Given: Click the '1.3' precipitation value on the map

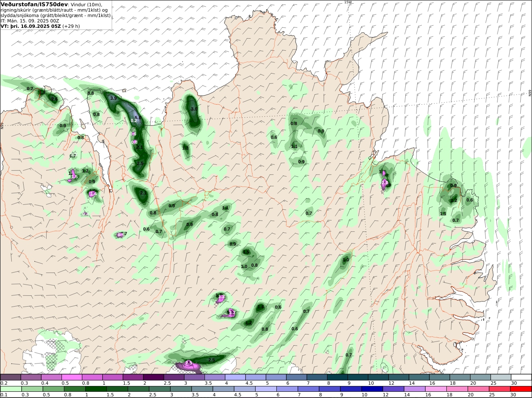Looking at the screenshot, I should pyautogui.click(x=185, y=148).
